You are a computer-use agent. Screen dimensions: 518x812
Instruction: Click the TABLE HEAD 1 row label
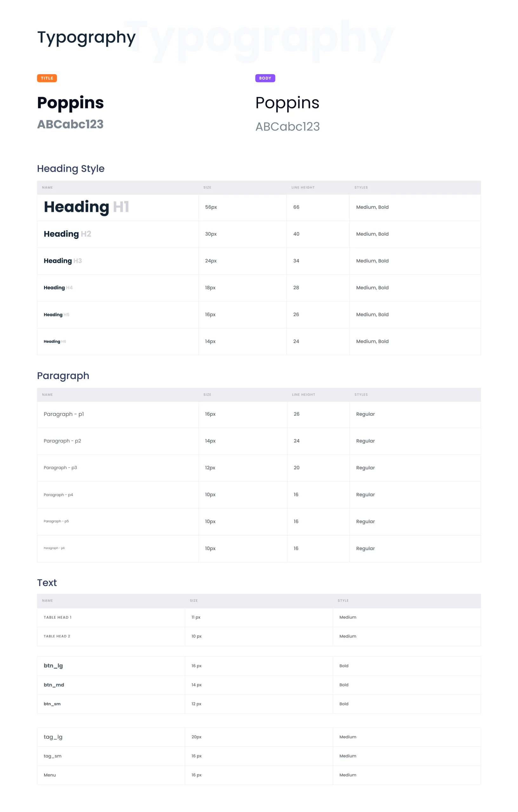click(57, 617)
